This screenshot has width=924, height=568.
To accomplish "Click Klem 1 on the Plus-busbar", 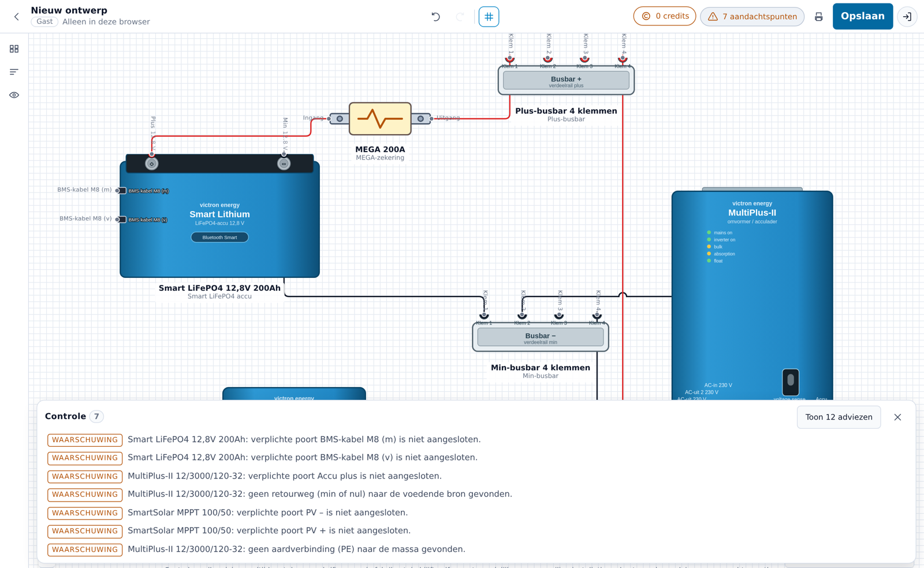I will (x=509, y=59).
